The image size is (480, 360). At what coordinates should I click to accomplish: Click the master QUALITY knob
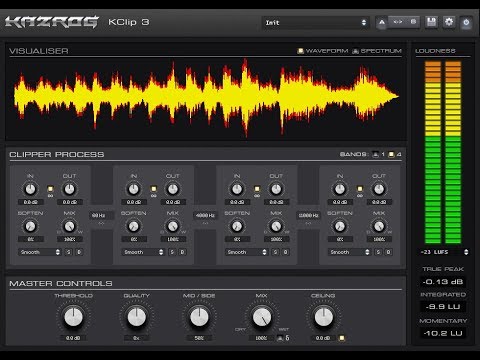coord(137,317)
